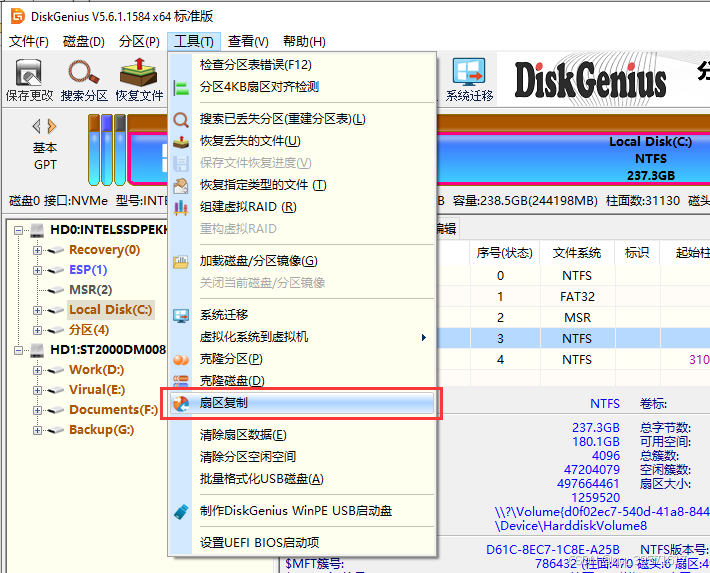Click the 标识 column header

tap(637, 253)
